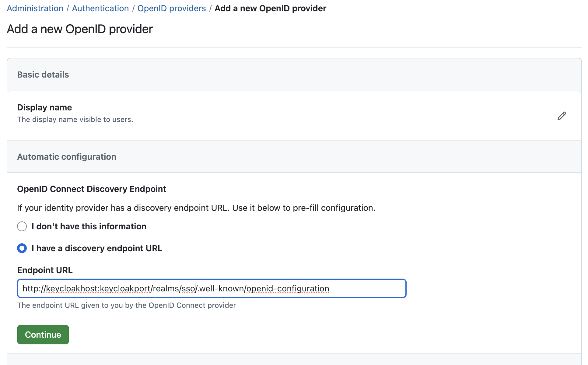Screen dimensions: 588x365
Task: Submit the form with Continue
Action: [x=43, y=334]
